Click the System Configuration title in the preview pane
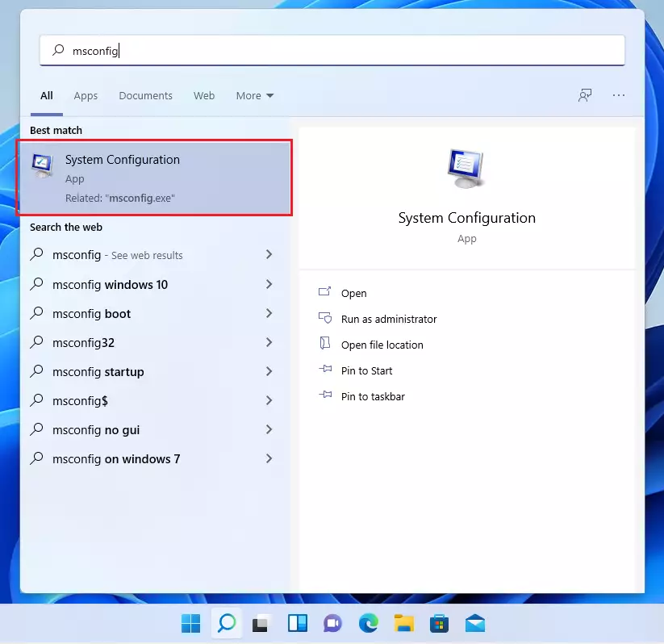Screen dimensions: 664x644 pos(466,218)
